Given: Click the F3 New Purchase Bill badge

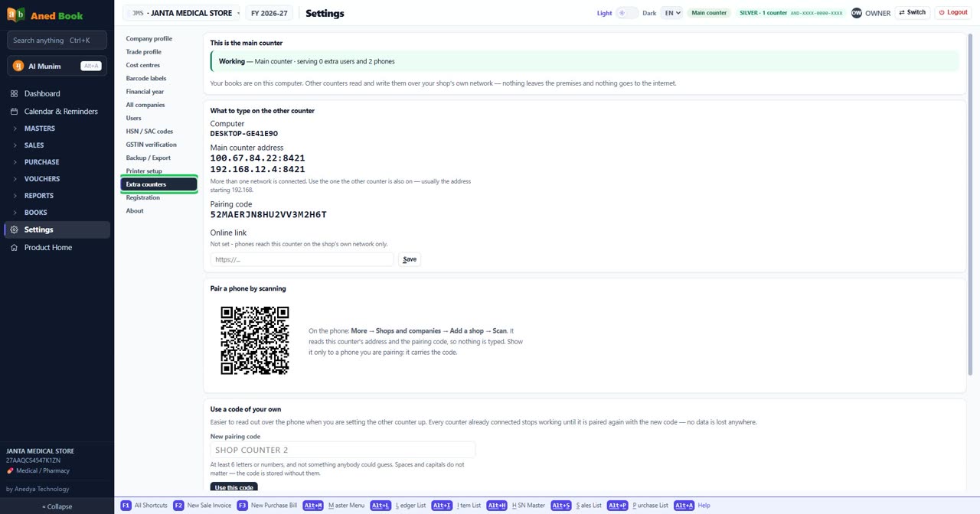Looking at the screenshot, I should (242, 506).
